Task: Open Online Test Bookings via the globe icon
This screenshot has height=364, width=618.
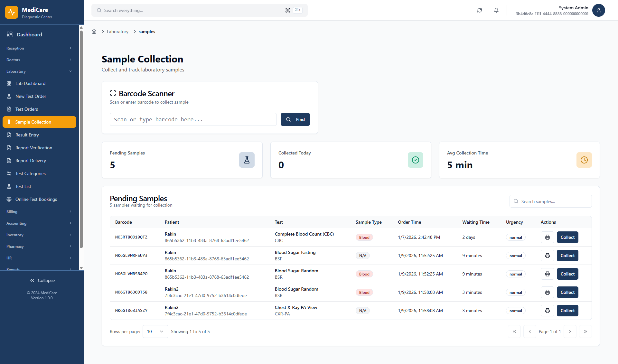Action: pos(9,199)
